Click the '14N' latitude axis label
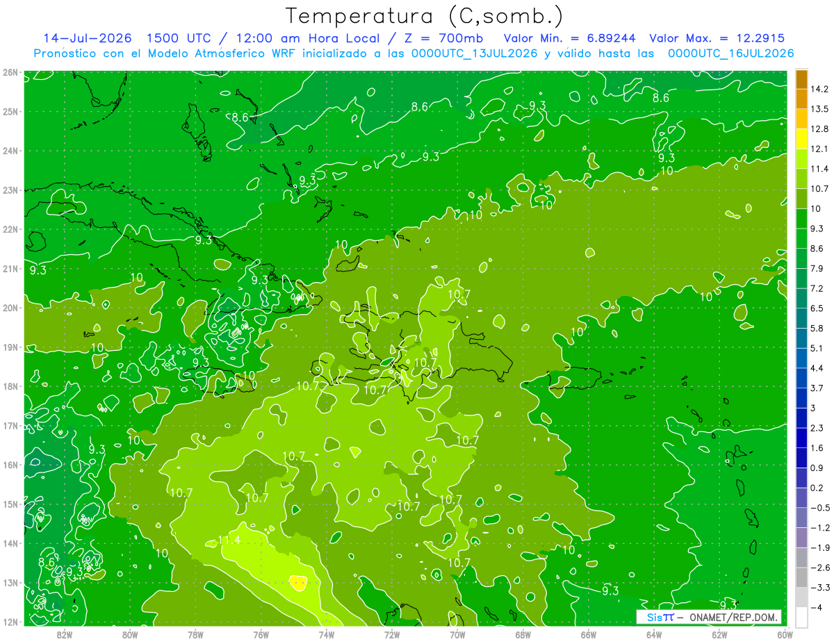The height and width of the screenshot is (644, 834). [10, 543]
